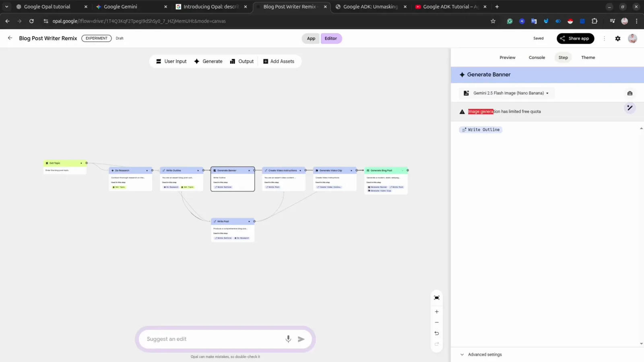Viewport: 644px width, 362px height.
Task: Click the Suggest an edit input field
Action: click(213, 339)
